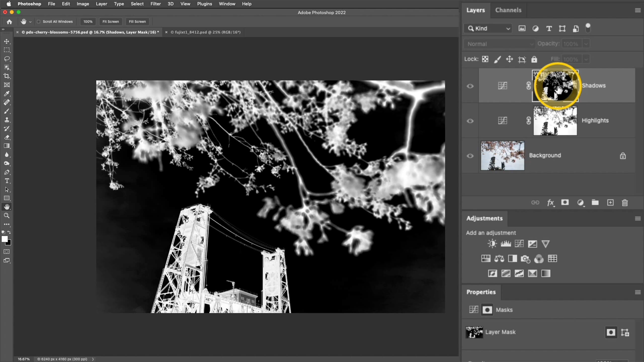This screenshot has width=644, height=362.
Task: Add a Levels adjustment
Action: pos(506,244)
